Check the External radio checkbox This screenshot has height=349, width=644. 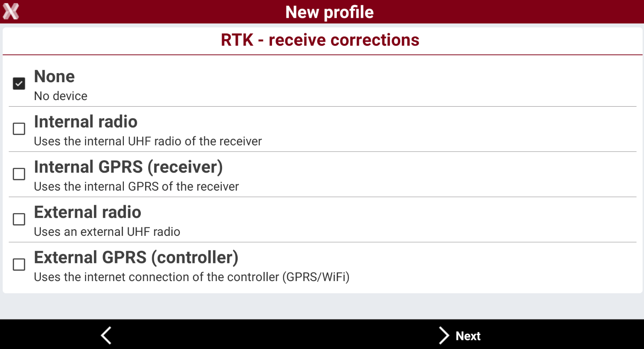point(19,219)
